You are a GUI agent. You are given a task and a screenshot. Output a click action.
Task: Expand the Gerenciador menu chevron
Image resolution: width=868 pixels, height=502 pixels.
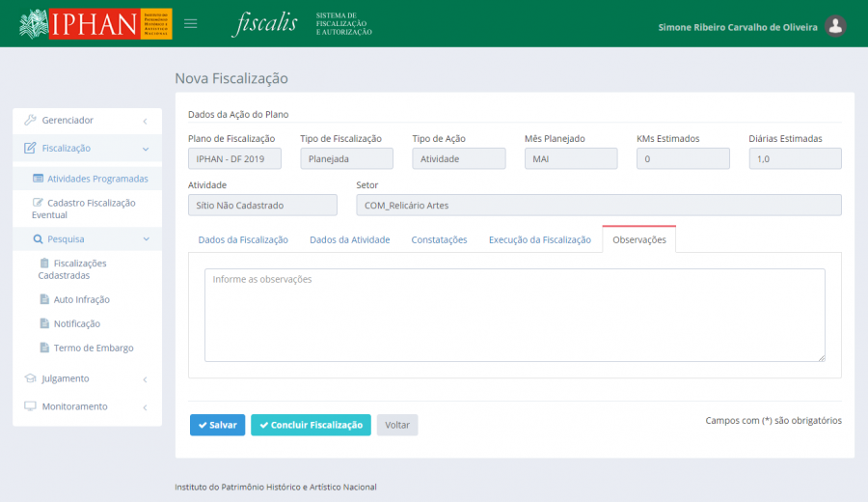[145, 121]
